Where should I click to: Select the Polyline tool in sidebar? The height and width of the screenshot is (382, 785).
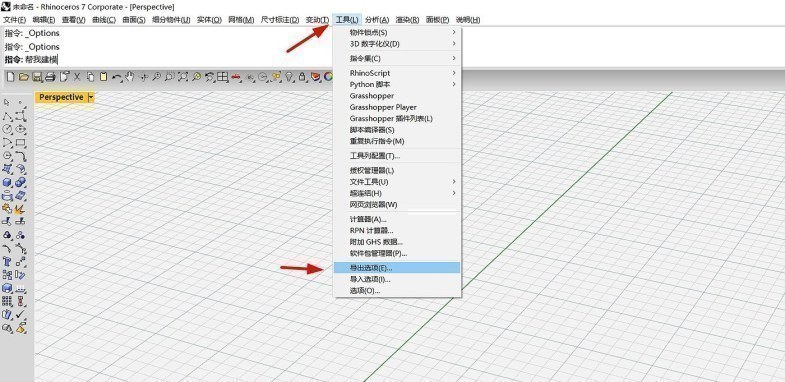point(7,116)
